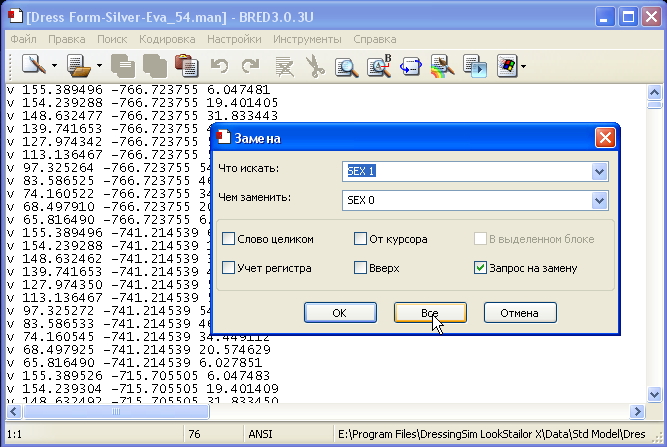The width and height of the screenshot is (667, 447).
Task: Toggle the Слово целиком checkbox
Action: [228, 239]
